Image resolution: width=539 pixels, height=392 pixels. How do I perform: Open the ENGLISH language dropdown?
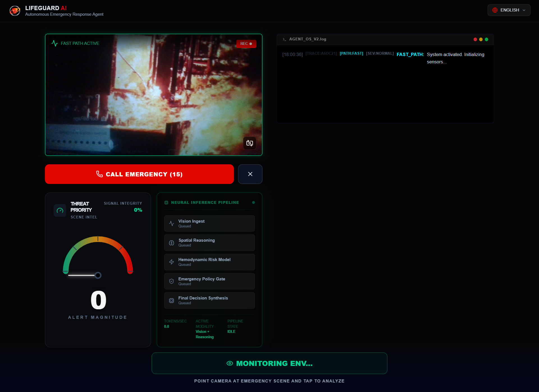[509, 10]
